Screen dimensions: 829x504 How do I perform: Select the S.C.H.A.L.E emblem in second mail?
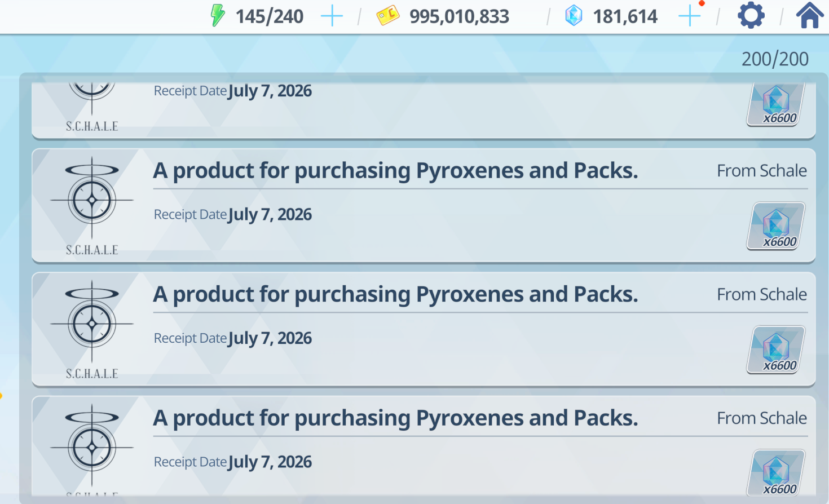click(92, 206)
